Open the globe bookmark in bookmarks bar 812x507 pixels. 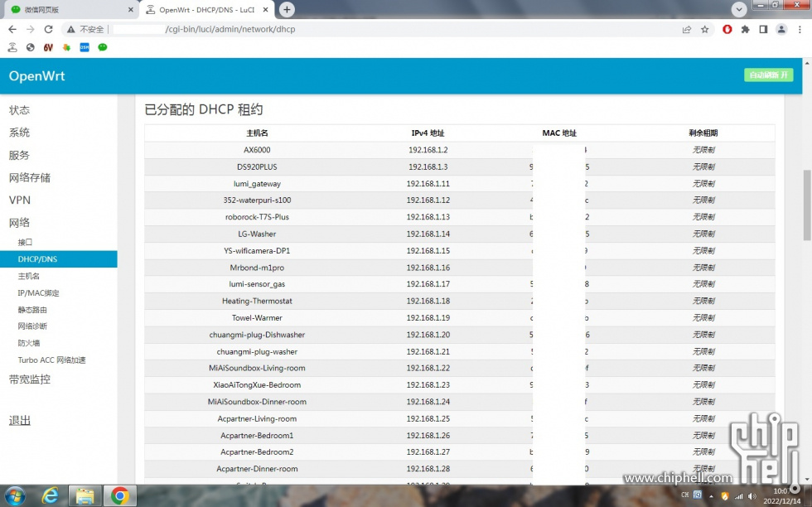point(31,48)
